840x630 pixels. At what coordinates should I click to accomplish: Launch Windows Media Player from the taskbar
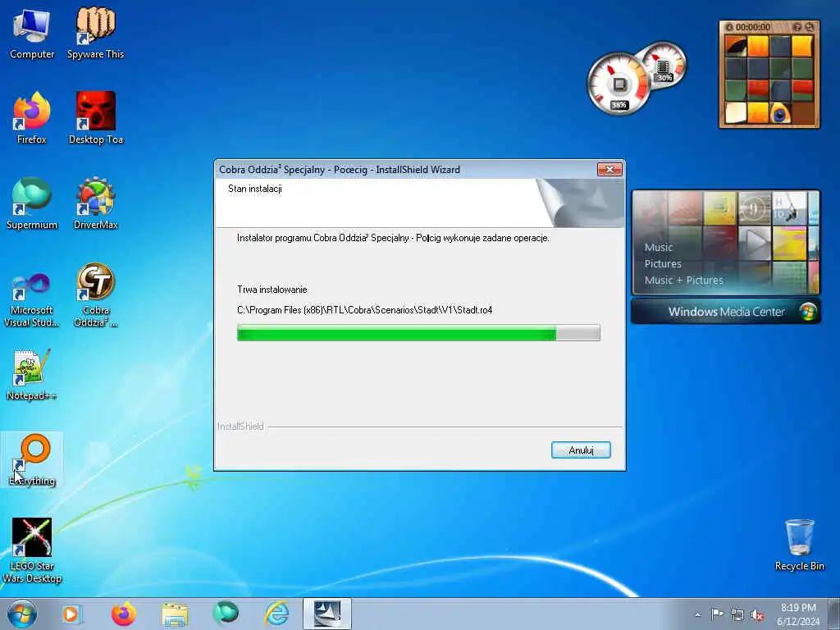pos(71,614)
